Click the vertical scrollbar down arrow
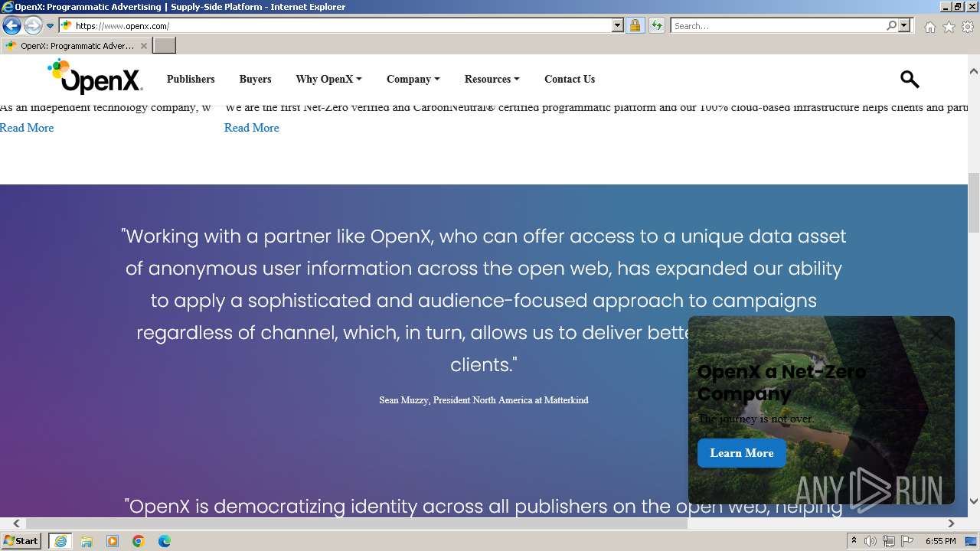This screenshot has width=980, height=551. (974, 500)
